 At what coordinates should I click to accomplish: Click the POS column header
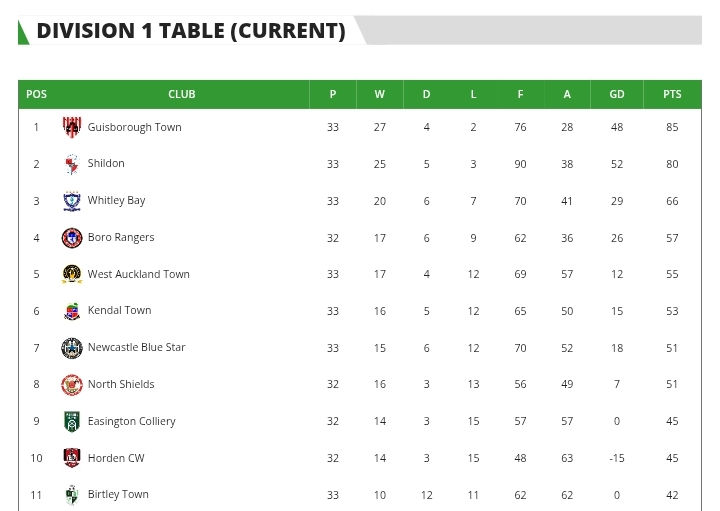36,94
